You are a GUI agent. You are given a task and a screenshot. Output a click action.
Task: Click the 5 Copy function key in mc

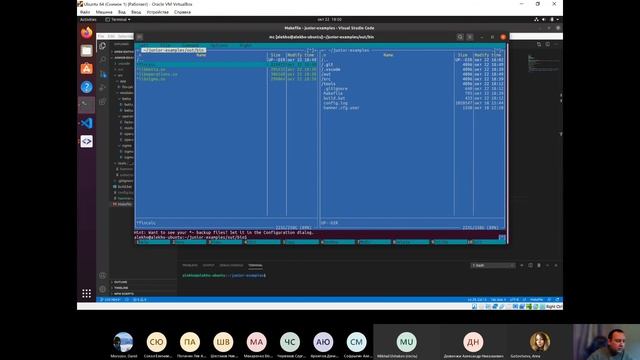coord(301,242)
